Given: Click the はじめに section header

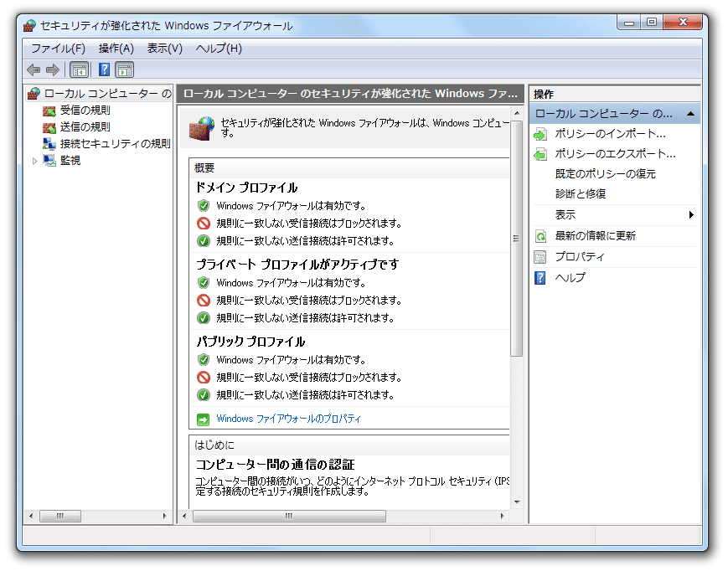Looking at the screenshot, I should click(x=214, y=445).
